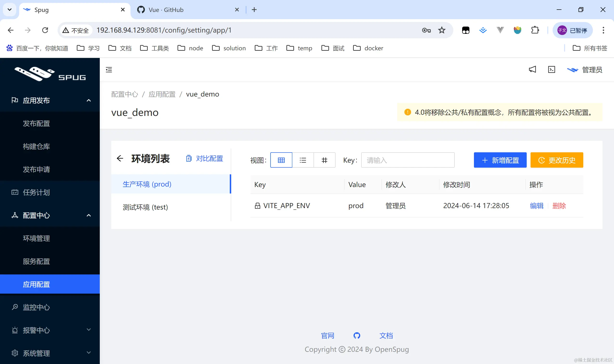Bookmark this page with the star icon
Viewport: 614px width, 364px height.
click(442, 30)
